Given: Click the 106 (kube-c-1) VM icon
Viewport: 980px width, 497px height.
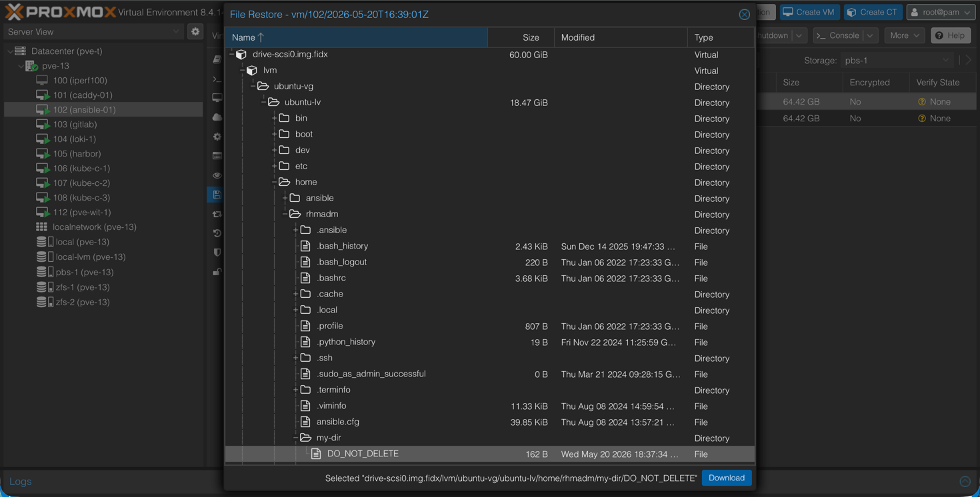Looking at the screenshot, I should click(x=43, y=169).
